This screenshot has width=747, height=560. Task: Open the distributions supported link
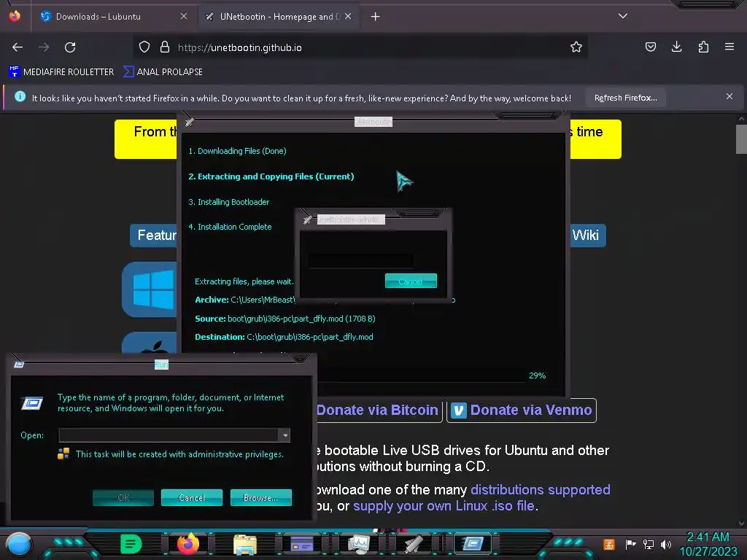point(541,489)
